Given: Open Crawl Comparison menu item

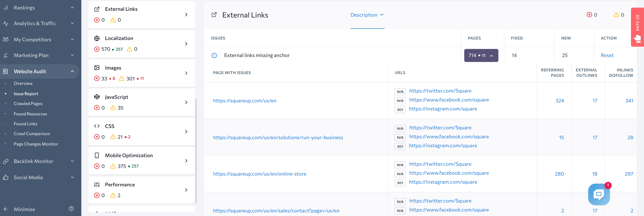Looking at the screenshot, I should 32,134.
